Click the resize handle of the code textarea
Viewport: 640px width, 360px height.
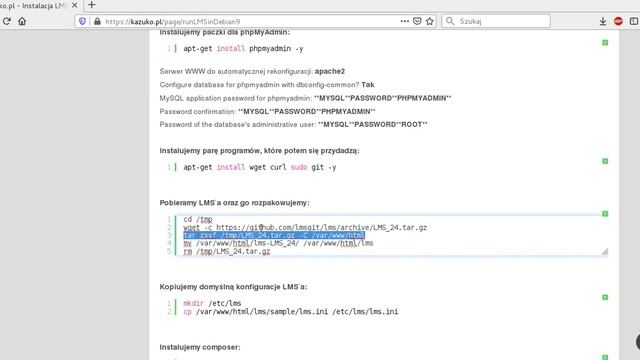pos(604,251)
